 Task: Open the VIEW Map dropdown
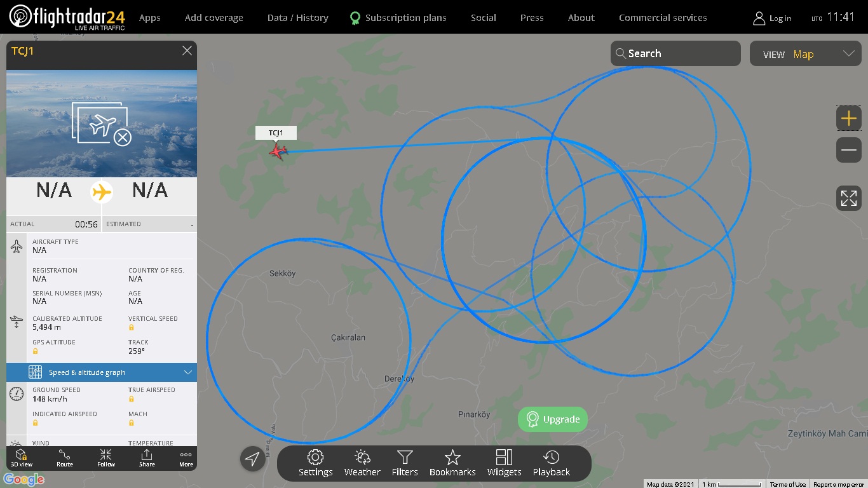coord(806,54)
